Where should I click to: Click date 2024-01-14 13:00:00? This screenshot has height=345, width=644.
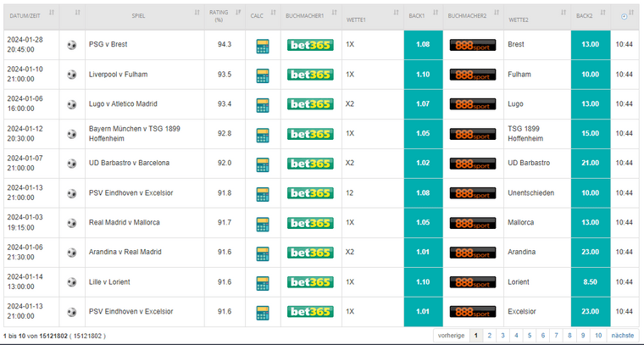click(25, 281)
